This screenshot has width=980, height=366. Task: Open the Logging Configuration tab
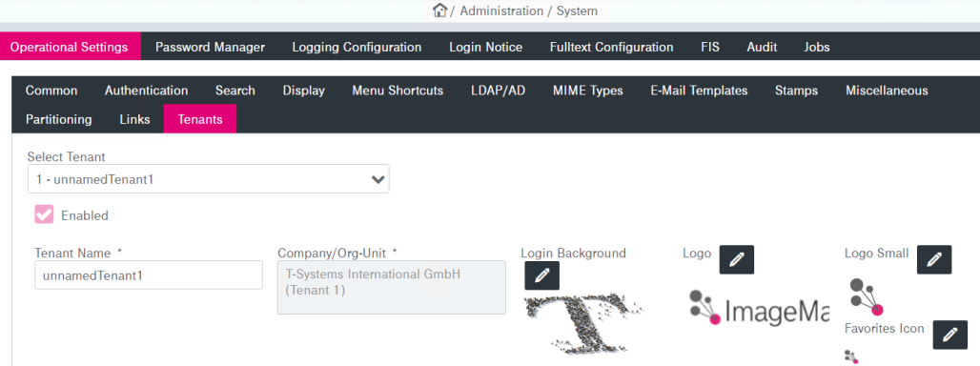pos(357,47)
